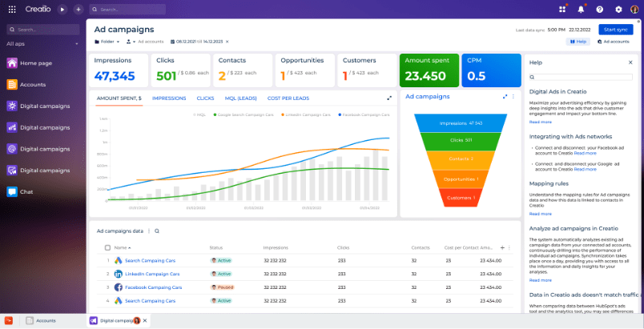Open Digital campaigns with the bar-chart icon
The height and width of the screenshot is (329, 644).
click(38, 127)
